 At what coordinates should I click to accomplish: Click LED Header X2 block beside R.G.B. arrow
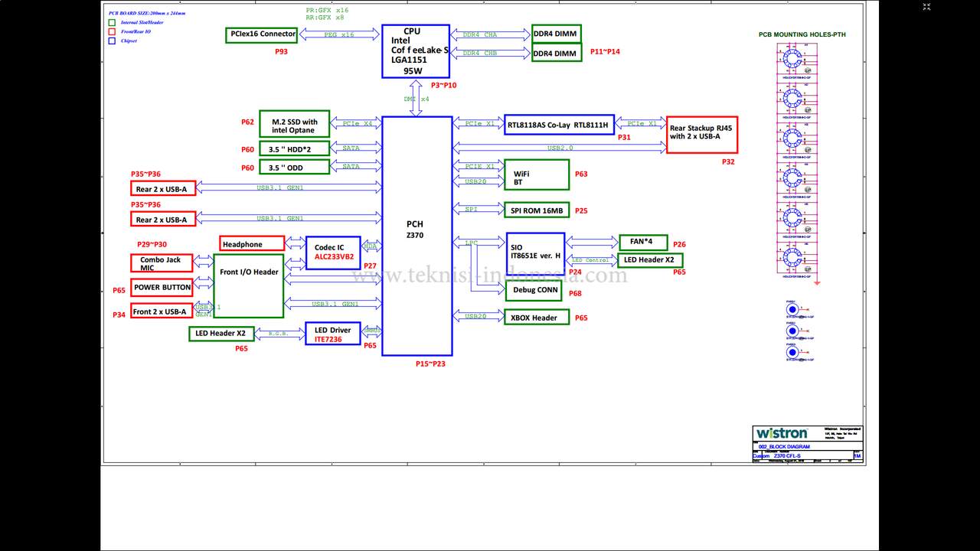[221, 334]
